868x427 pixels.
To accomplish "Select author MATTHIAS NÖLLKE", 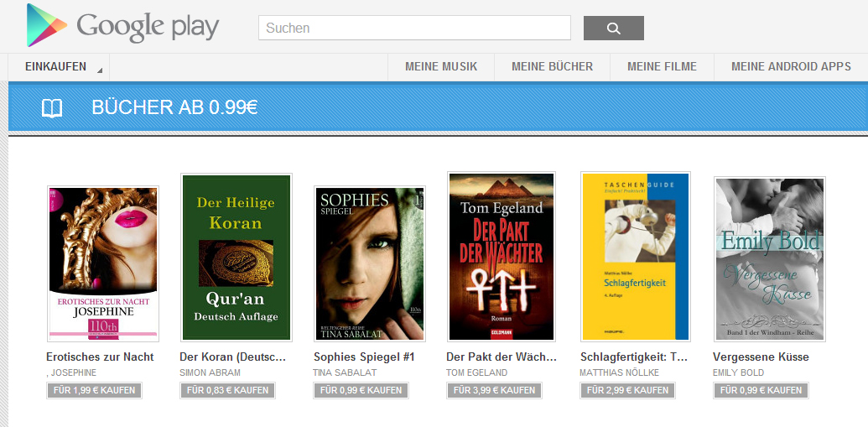I will (620, 372).
